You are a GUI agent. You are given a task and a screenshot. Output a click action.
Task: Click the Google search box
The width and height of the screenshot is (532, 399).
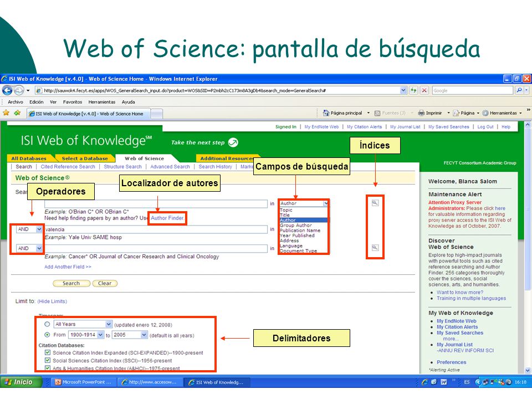[473, 90]
